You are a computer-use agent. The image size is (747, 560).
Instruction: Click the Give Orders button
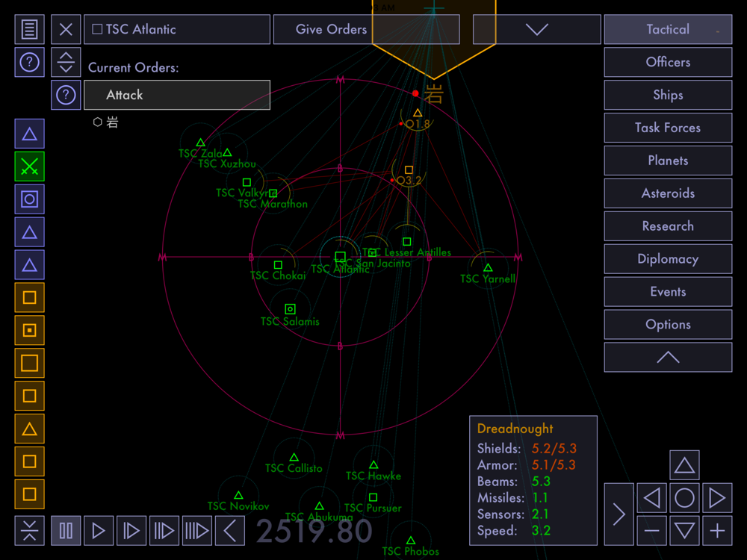click(331, 30)
